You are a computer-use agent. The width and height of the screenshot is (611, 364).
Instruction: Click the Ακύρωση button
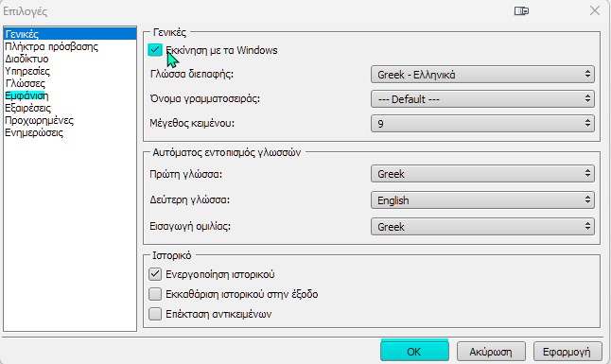pyautogui.click(x=491, y=352)
